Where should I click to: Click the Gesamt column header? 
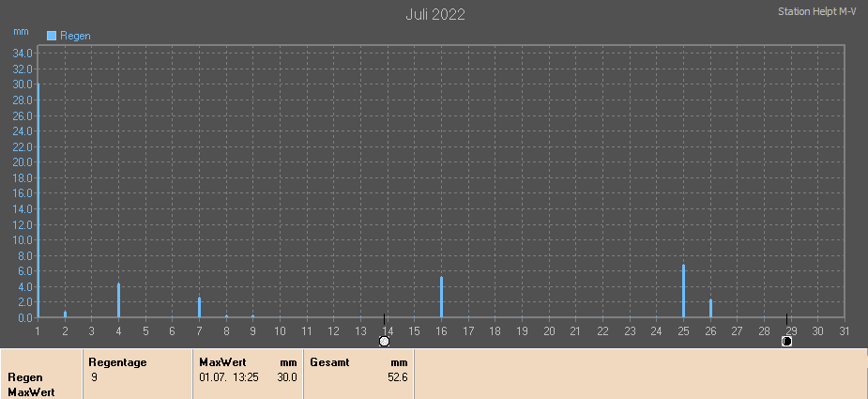click(329, 362)
